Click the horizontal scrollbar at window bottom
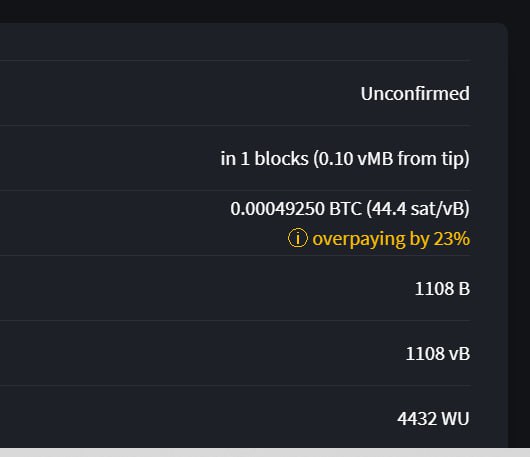 pos(265,453)
